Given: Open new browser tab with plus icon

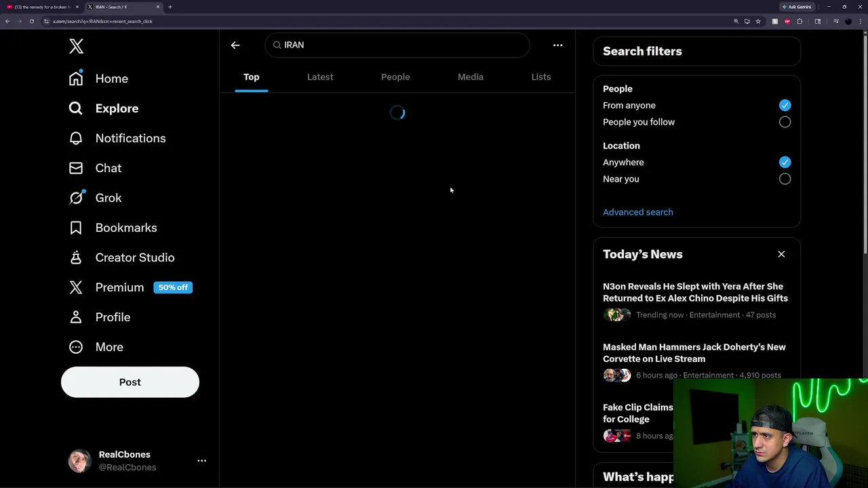Looking at the screenshot, I should pos(170,7).
